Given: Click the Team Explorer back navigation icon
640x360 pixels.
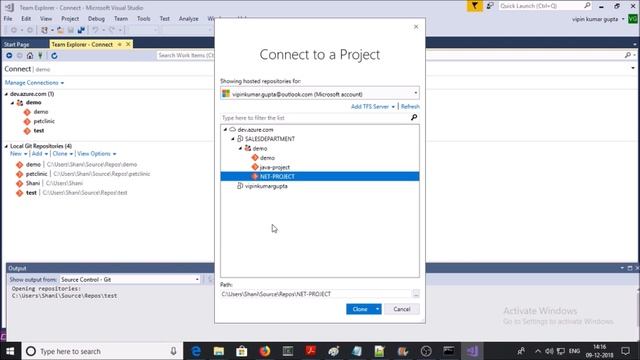Looking at the screenshot, I should pos(9,56).
